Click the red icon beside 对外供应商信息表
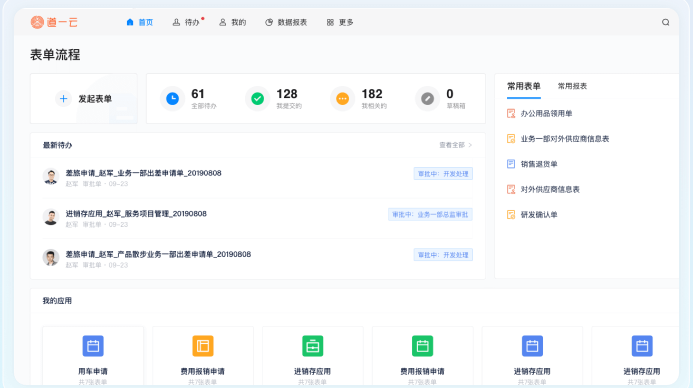693x388 pixels. click(x=511, y=189)
